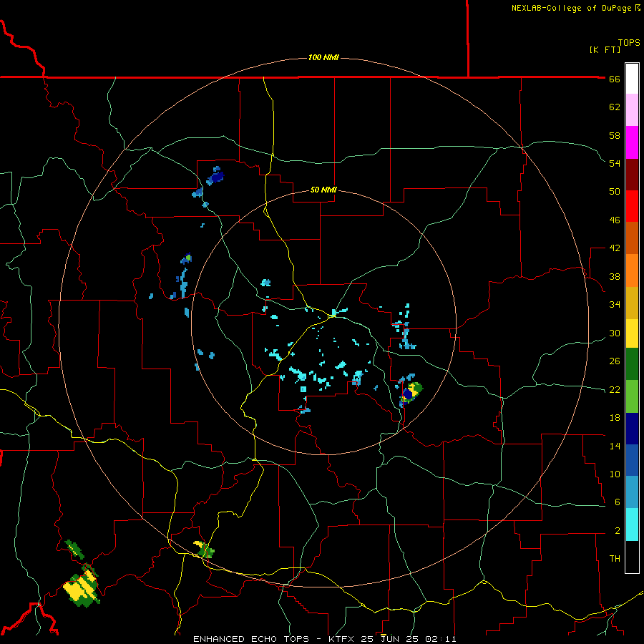Select the bright yellow swatch near 30
Screen dimensions: 644x644
pyautogui.click(x=632, y=333)
